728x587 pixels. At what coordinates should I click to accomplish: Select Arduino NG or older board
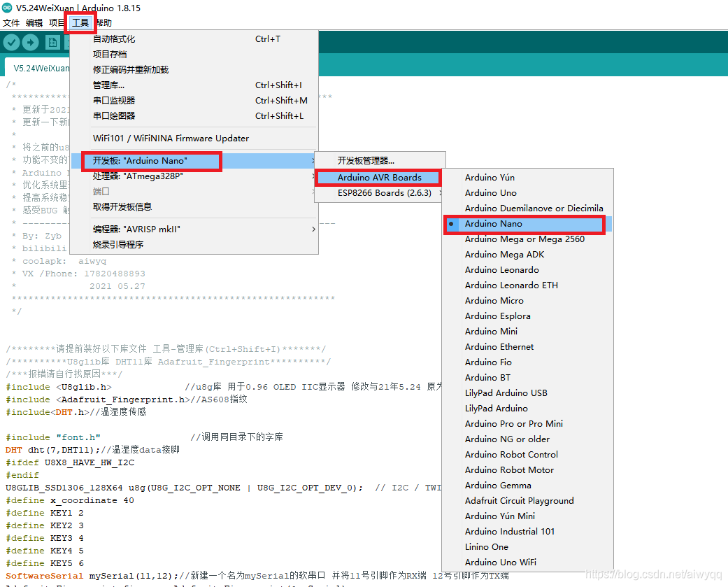tap(527, 439)
